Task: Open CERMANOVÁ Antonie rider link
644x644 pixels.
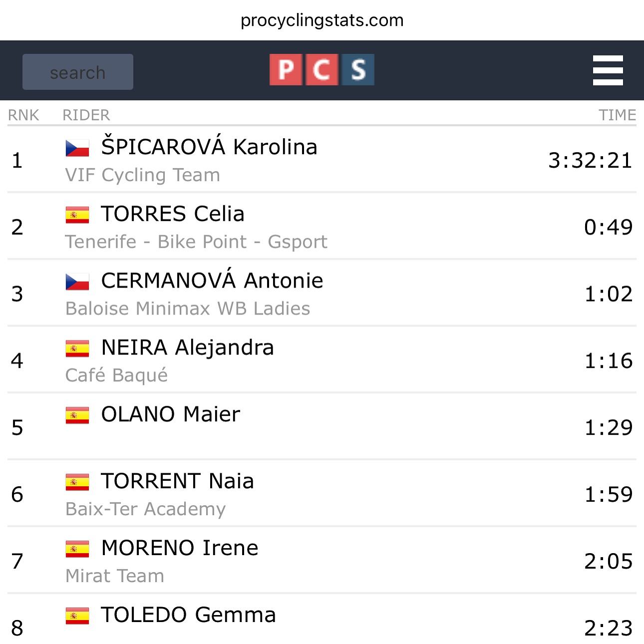Action: pyautogui.click(x=212, y=281)
